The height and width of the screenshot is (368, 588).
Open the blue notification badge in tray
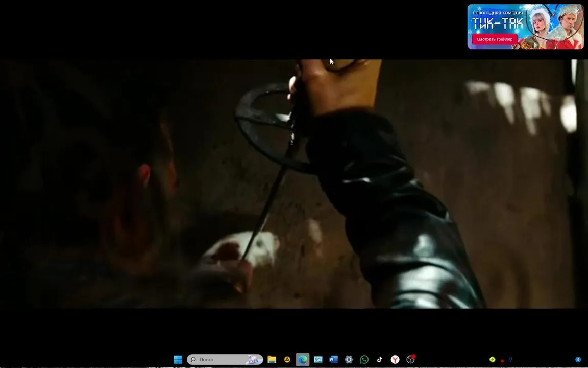tap(578, 360)
